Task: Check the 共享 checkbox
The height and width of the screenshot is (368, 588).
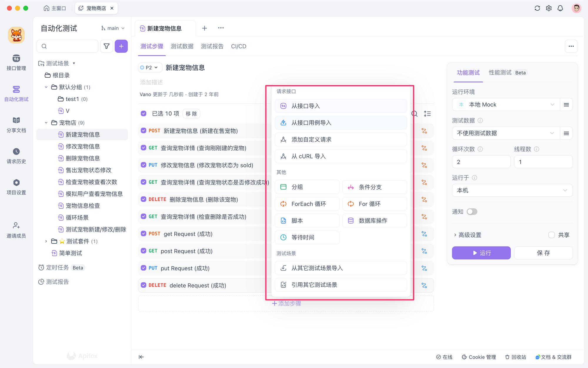Action: click(x=552, y=235)
